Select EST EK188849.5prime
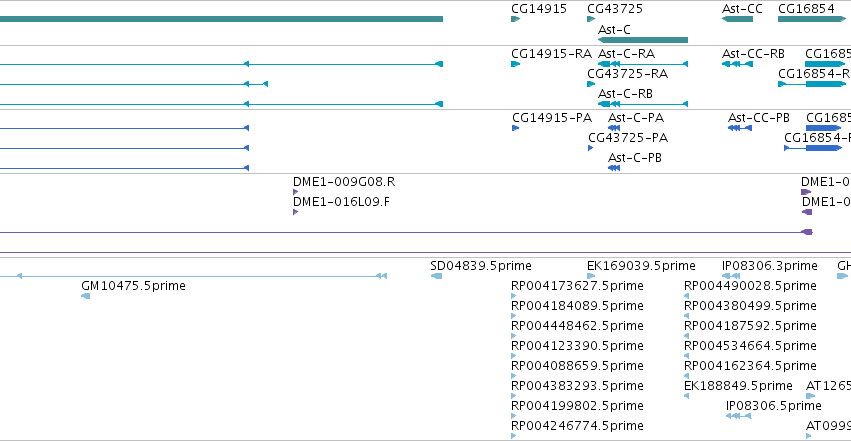Image resolution: width=851 pixels, height=441 pixels. [738, 386]
